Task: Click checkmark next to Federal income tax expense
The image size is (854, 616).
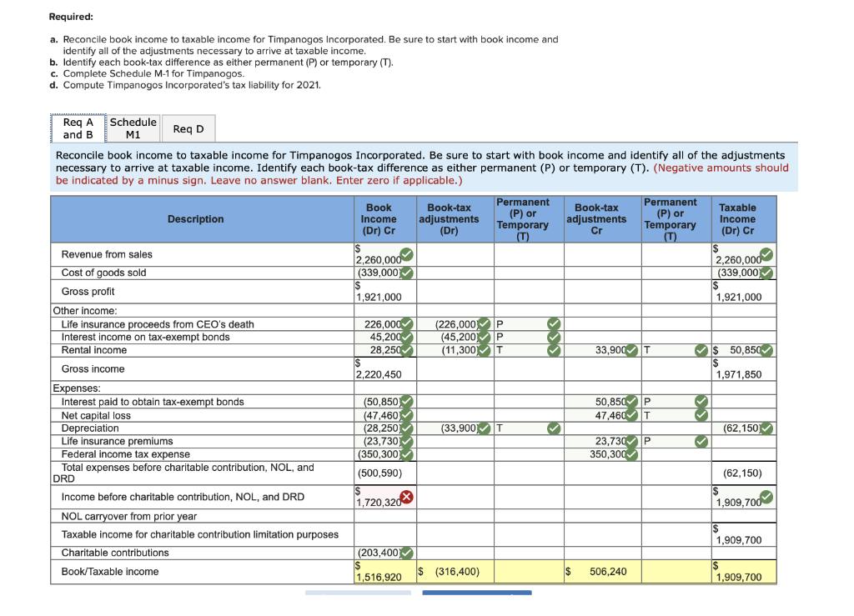Action: (x=406, y=454)
